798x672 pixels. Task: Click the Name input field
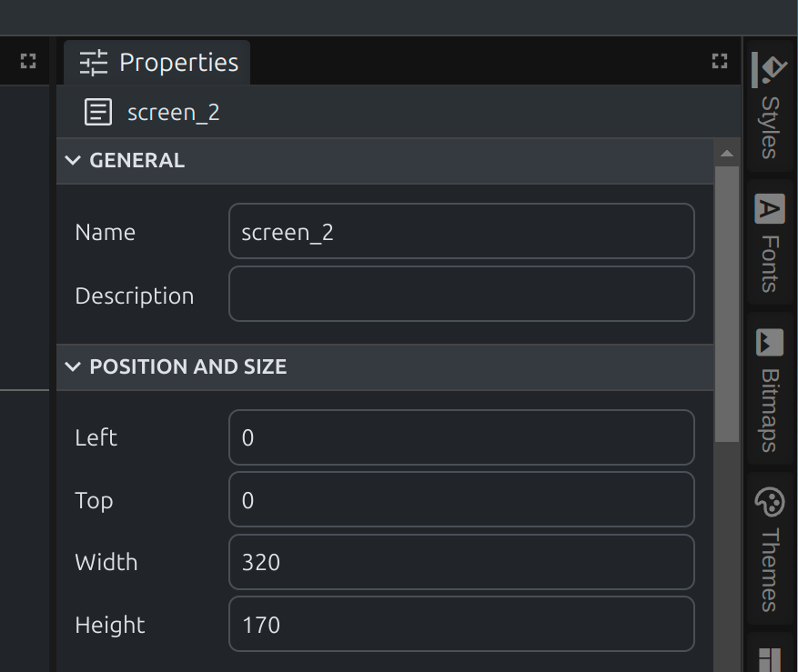(x=461, y=232)
